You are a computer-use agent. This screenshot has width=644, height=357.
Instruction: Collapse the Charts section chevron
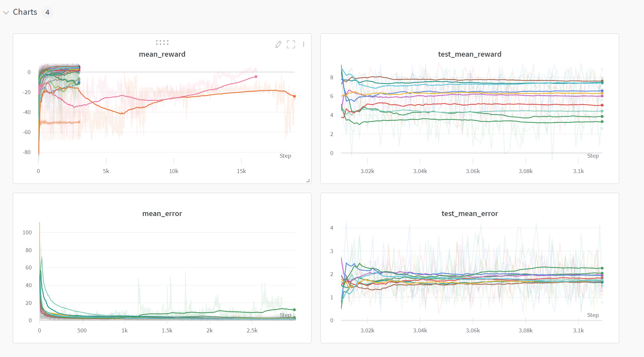coord(6,12)
